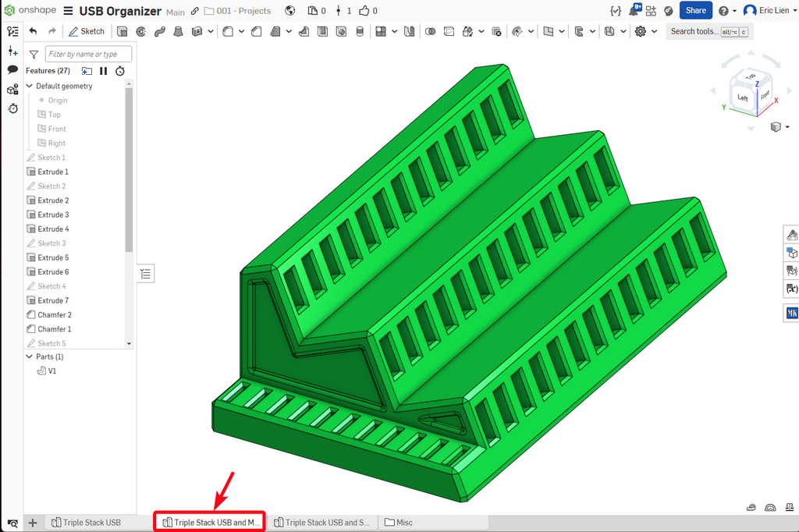
Task: Select the Extrude tool in toolbar
Action: pyautogui.click(x=123, y=32)
